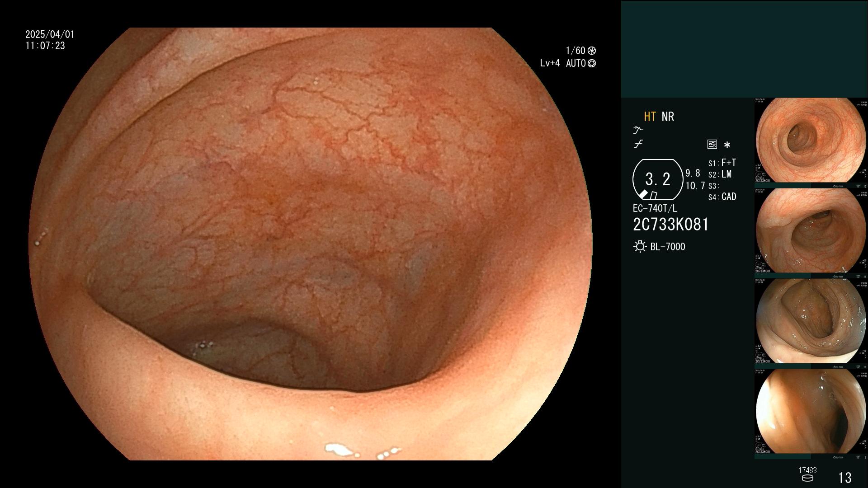Click the 9.8 value beside the scope indicator
This screenshot has height=488, width=868.
(693, 174)
